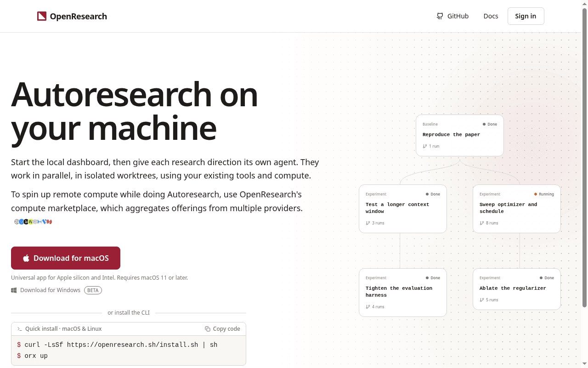The height and width of the screenshot is (368, 588).
Task: Click branch icon next to '8 runs'
Action: [482, 223]
